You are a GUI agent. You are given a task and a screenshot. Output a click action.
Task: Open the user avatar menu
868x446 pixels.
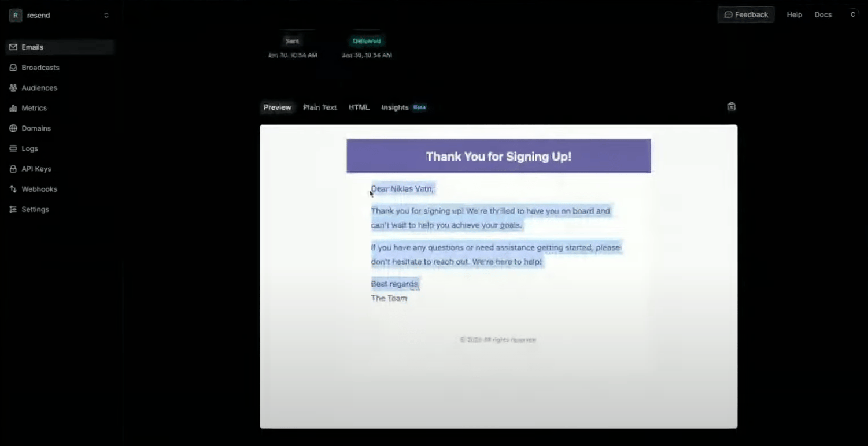tap(852, 15)
